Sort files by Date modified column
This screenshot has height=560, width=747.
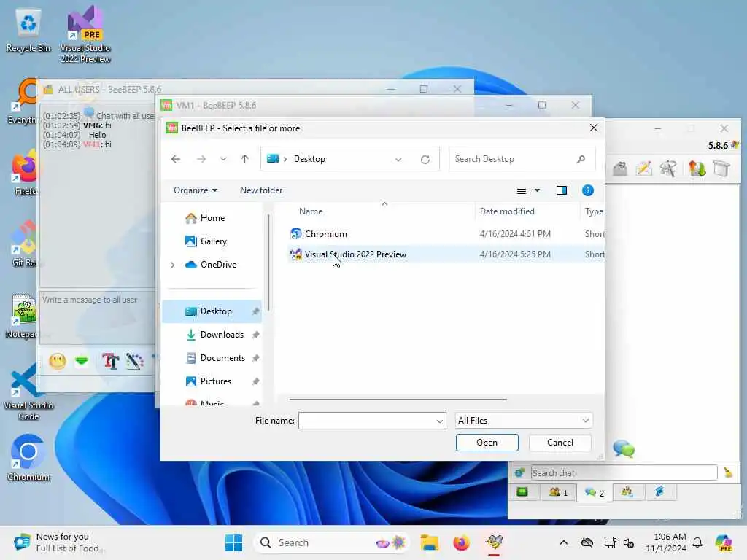tap(507, 211)
